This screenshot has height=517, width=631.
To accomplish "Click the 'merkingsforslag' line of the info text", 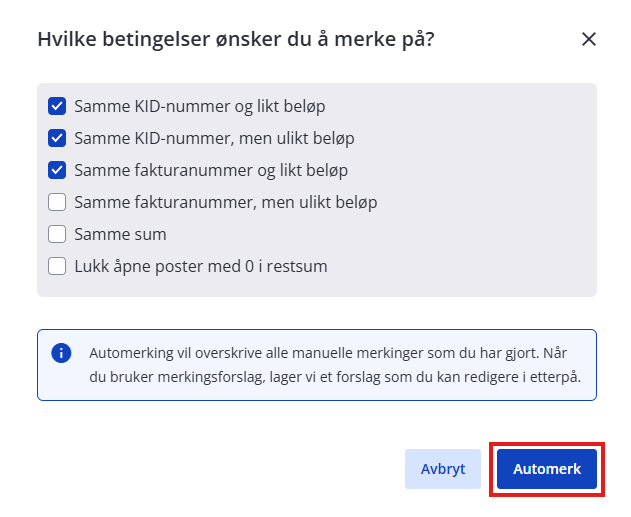I will [335, 377].
